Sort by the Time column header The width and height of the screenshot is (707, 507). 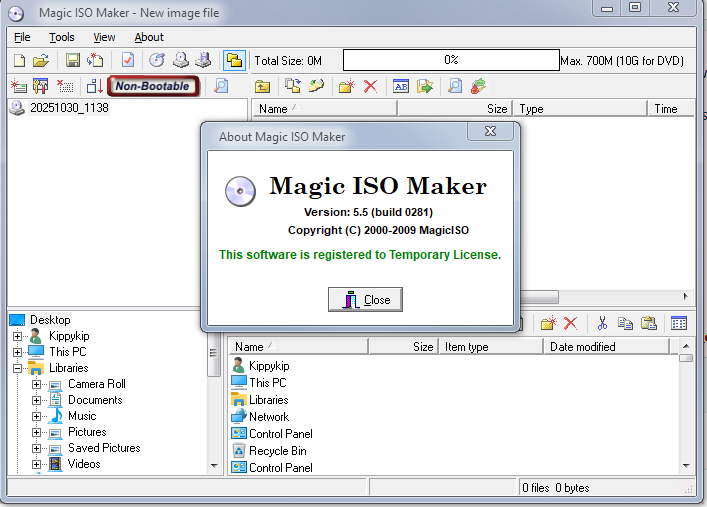670,109
